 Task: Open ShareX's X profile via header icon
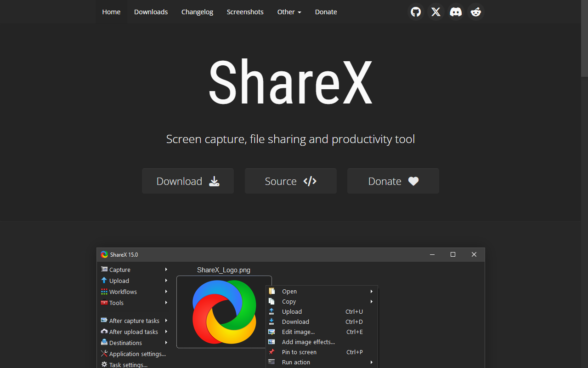[x=435, y=12]
